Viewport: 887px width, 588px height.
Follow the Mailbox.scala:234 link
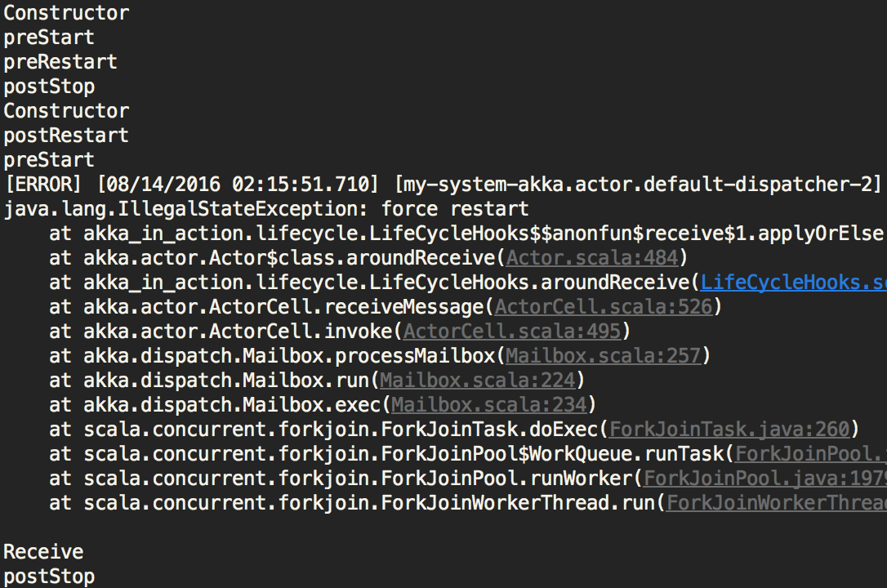tap(489, 405)
